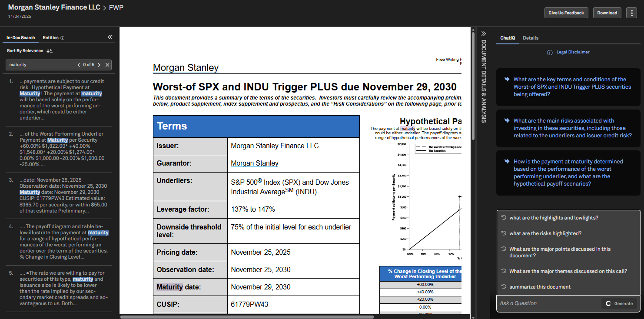Open search result 5 about rate we pay

58,288
